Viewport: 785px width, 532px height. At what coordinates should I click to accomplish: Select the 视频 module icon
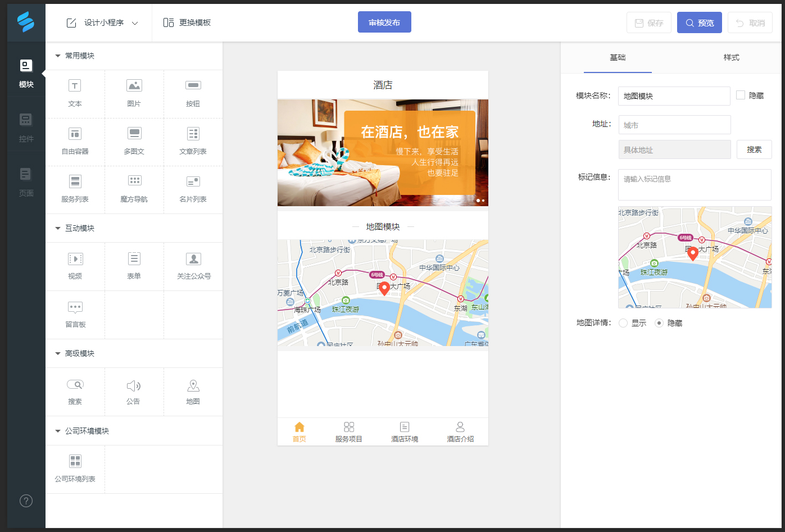75,258
